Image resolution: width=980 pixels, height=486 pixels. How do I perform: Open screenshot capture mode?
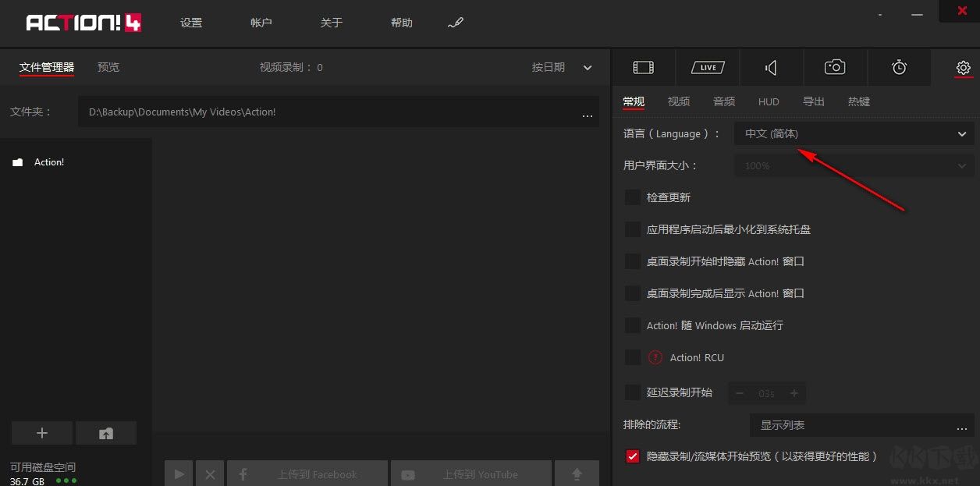(835, 67)
